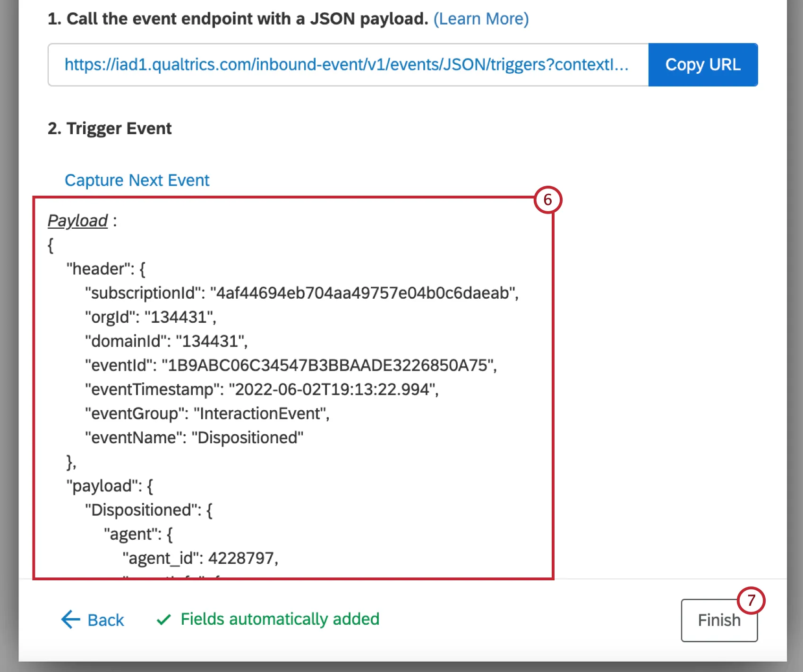
Task: Click the Fields automatically added text
Action: click(280, 619)
